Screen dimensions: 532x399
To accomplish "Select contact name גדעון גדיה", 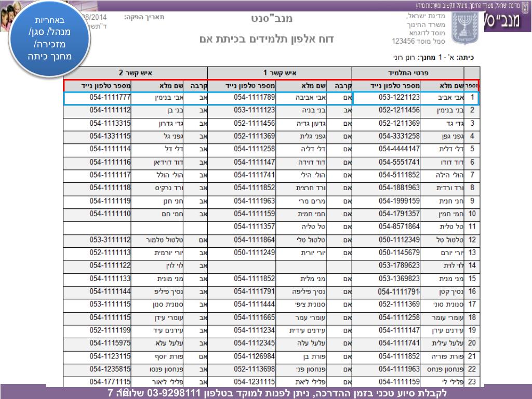I will click(311, 124).
